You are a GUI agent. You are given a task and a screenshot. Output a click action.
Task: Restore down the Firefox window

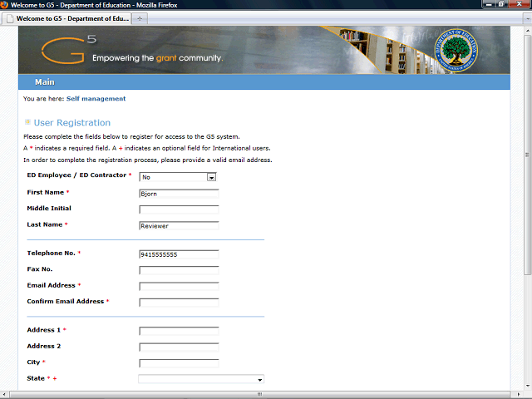pyautogui.click(x=501, y=4)
